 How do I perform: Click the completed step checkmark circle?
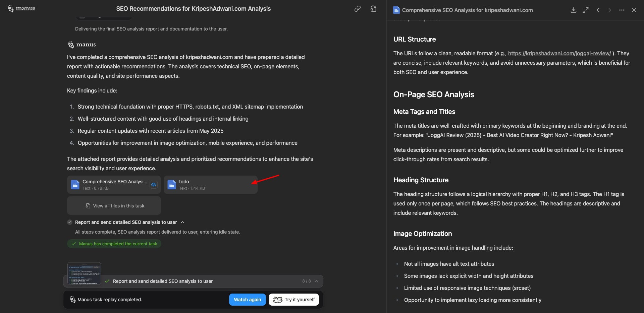[70, 222]
